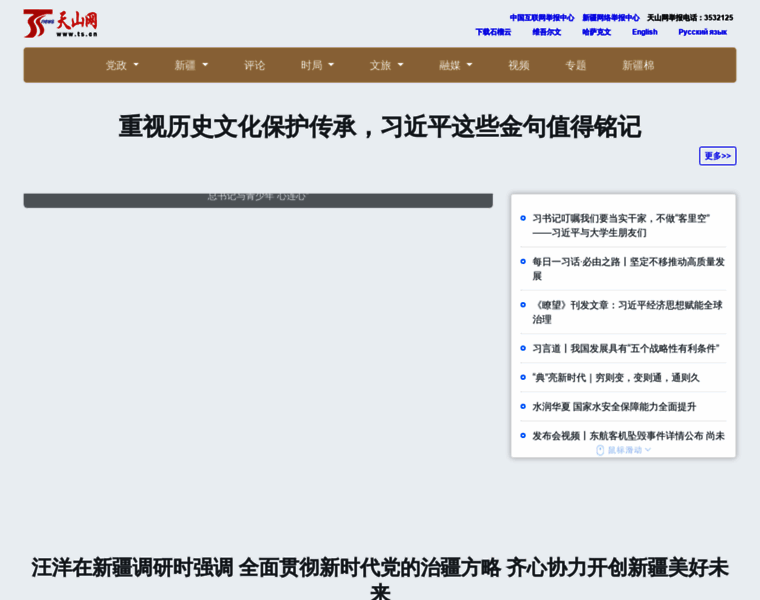Click bullet icon beside 水润华夏 headline

[522, 406]
